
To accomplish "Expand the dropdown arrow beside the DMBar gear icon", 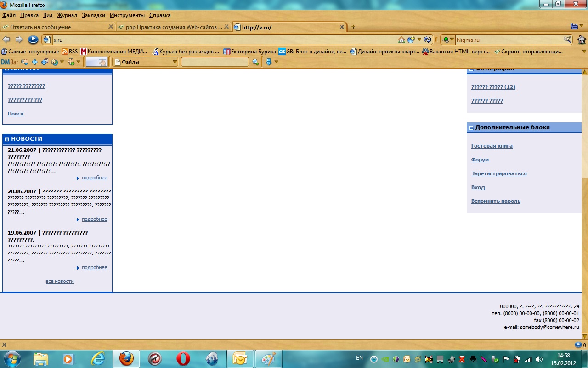I will point(79,62).
